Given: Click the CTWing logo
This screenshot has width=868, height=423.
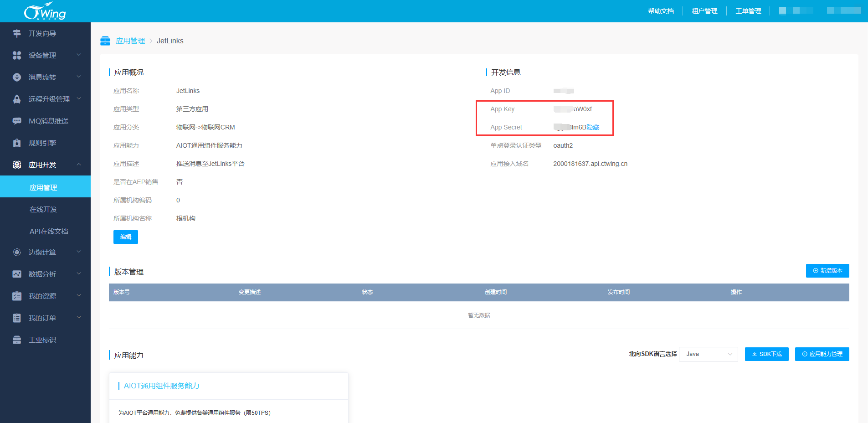Looking at the screenshot, I should 45,11.
